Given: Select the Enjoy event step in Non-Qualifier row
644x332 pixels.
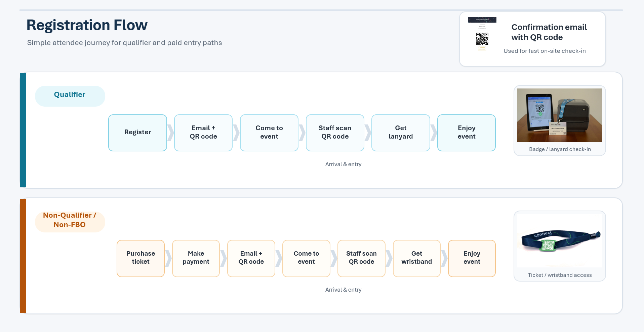Looking at the screenshot, I should click(472, 258).
